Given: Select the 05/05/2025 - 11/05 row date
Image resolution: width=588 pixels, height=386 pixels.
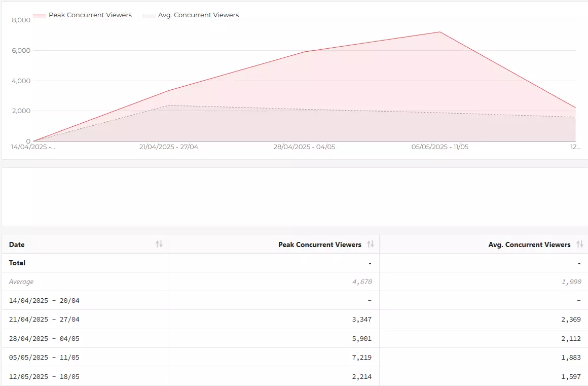Looking at the screenshot, I should 44,357.
